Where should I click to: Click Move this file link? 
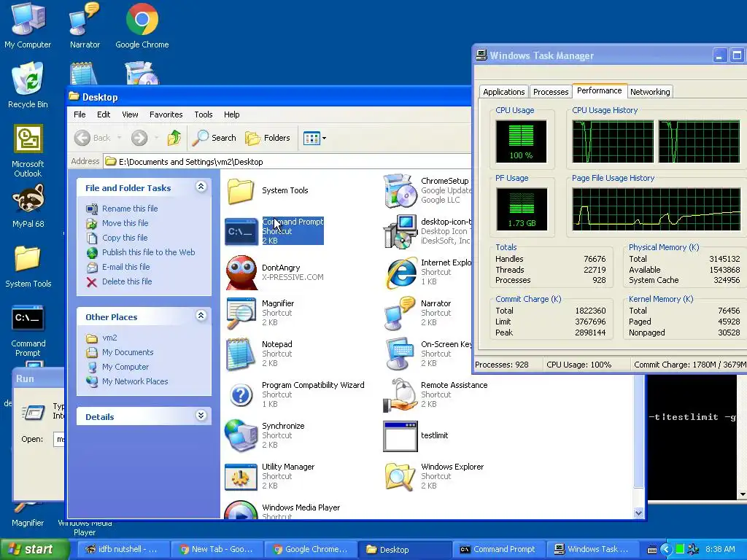(x=125, y=223)
